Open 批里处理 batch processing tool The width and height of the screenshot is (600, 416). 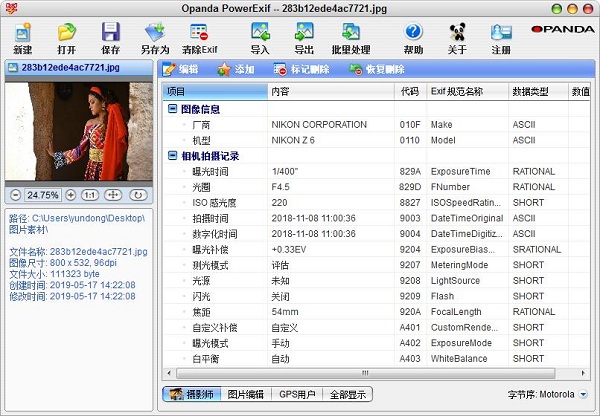[x=351, y=37]
